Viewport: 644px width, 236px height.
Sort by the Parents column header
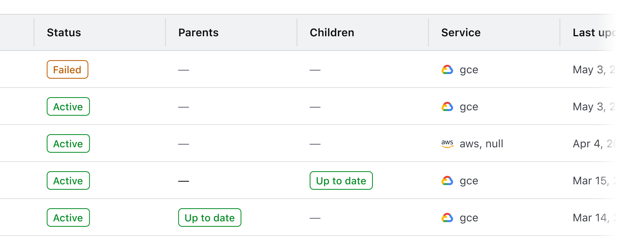point(198,33)
